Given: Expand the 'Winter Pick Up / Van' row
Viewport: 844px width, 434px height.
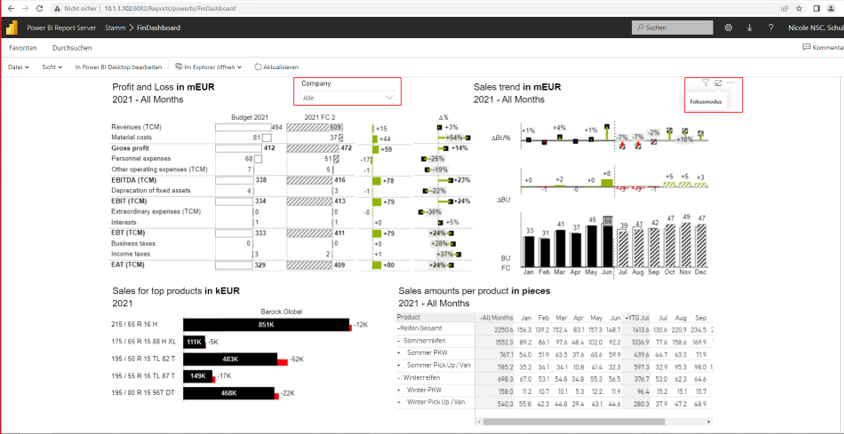Looking at the screenshot, I should pos(399,402).
